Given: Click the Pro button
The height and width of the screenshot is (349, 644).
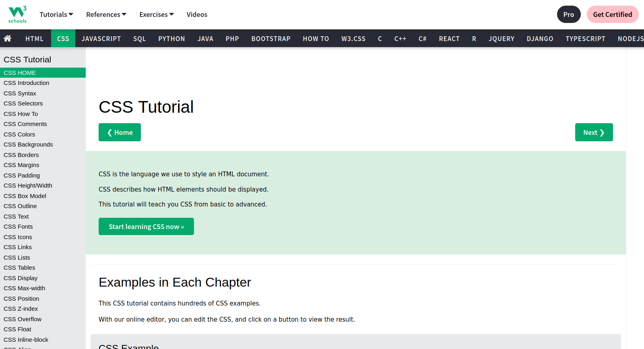Looking at the screenshot, I should (x=569, y=14).
